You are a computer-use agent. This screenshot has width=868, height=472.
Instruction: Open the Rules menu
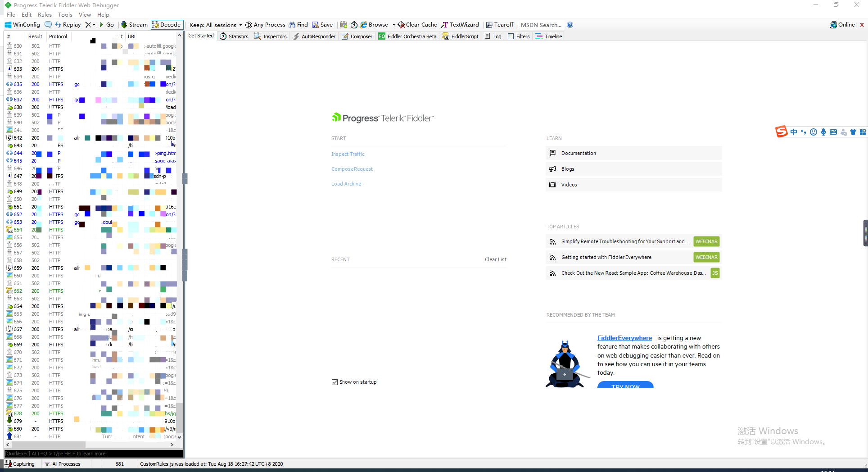(45, 14)
